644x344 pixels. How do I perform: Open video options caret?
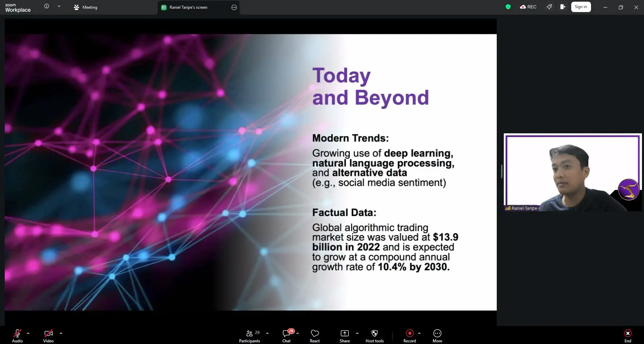click(x=61, y=333)
